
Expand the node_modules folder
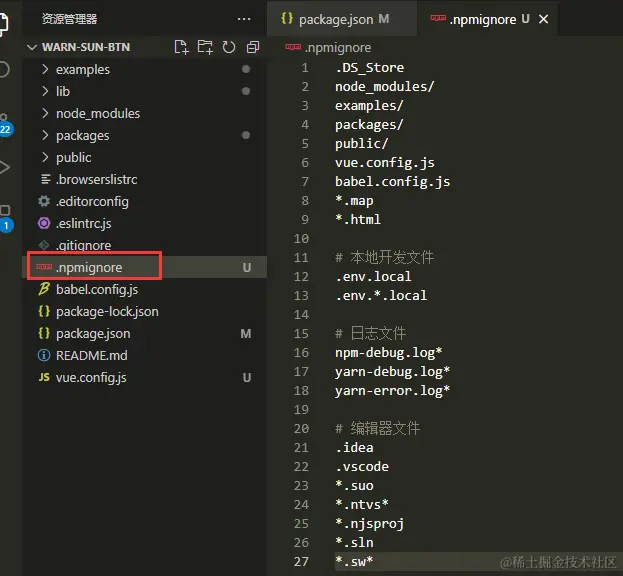tap(145, 114)
